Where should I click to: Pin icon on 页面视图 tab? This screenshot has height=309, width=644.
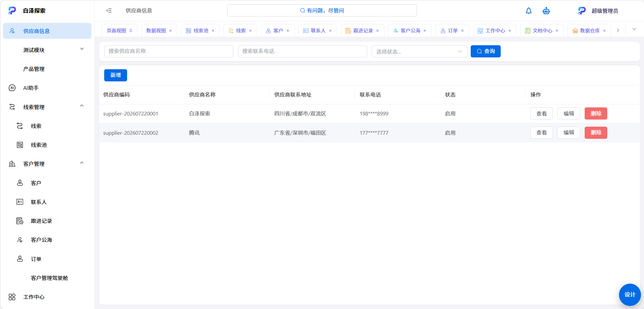click(x=131, y=30)
